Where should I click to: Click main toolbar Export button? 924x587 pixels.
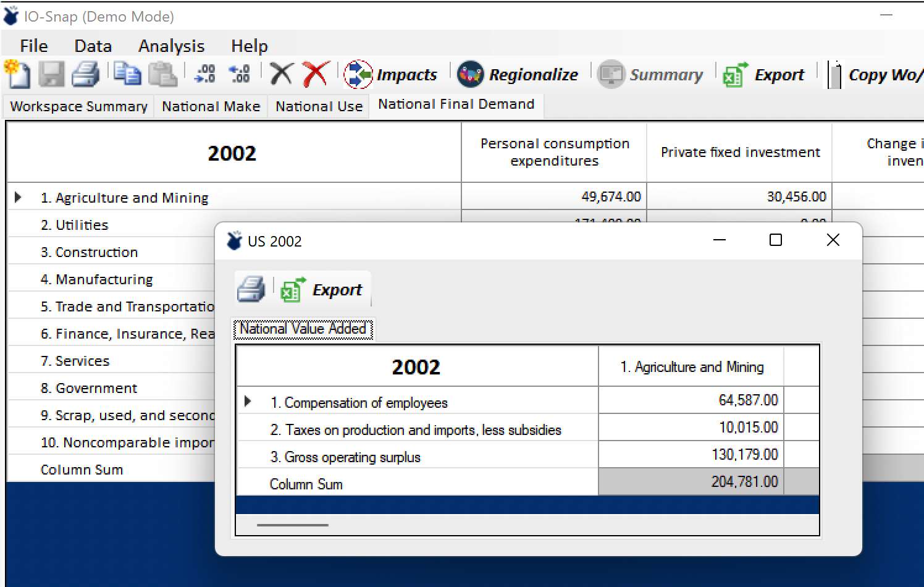coord(764,75)
